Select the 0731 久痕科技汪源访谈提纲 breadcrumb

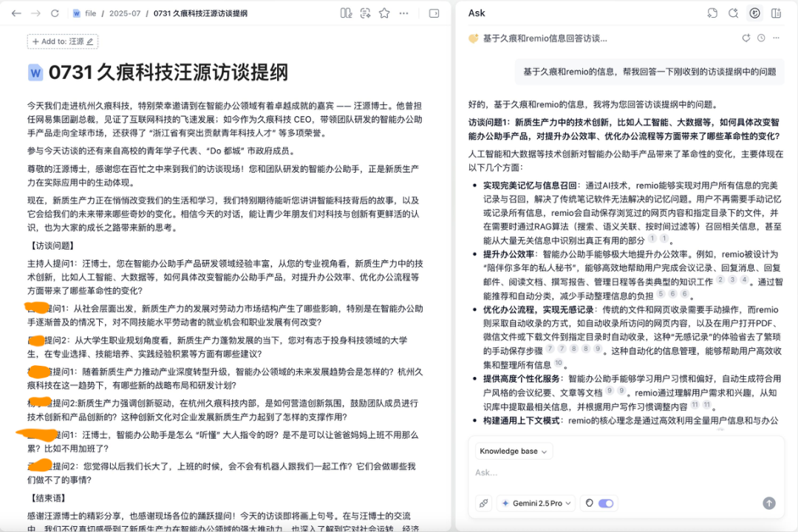(200, 13)
